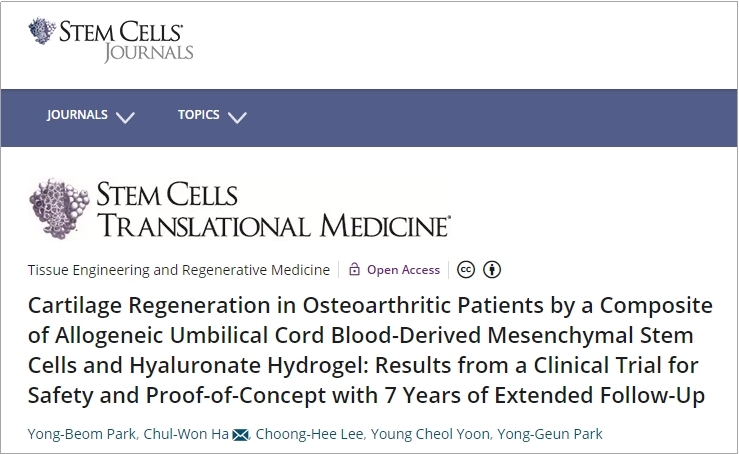Image resolution: width=739 pixels, height=454 pixels.
Task: Click the Creative Commons CC icon
Action: coord(466,270)
